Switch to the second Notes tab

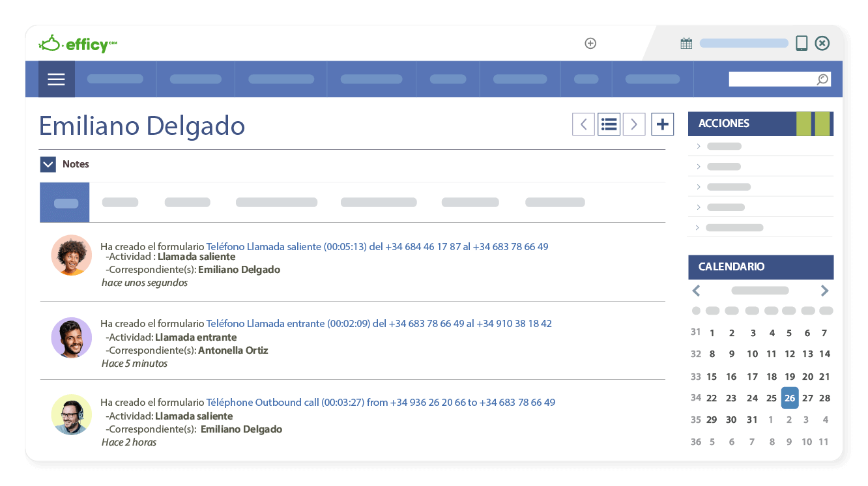pos(120,202)
